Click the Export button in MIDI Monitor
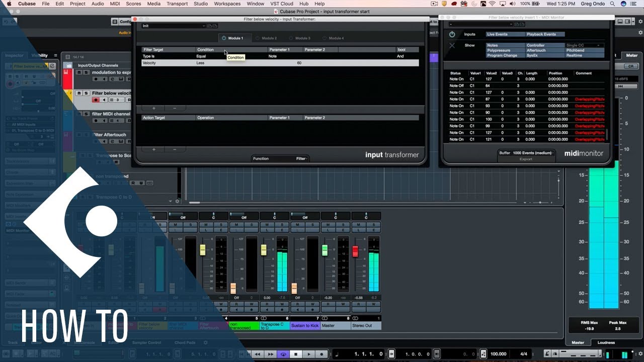Screen dimensions: 644x362 pos(526,159)
